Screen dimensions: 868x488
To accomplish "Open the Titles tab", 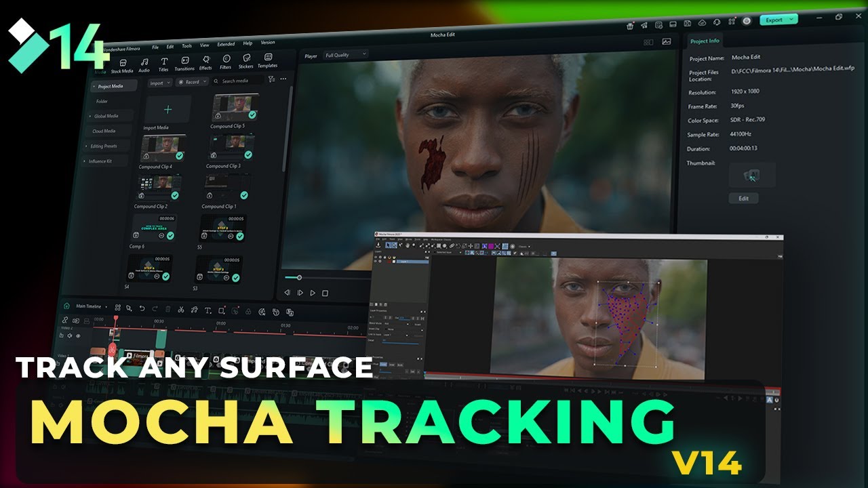I will pos(163,64).
